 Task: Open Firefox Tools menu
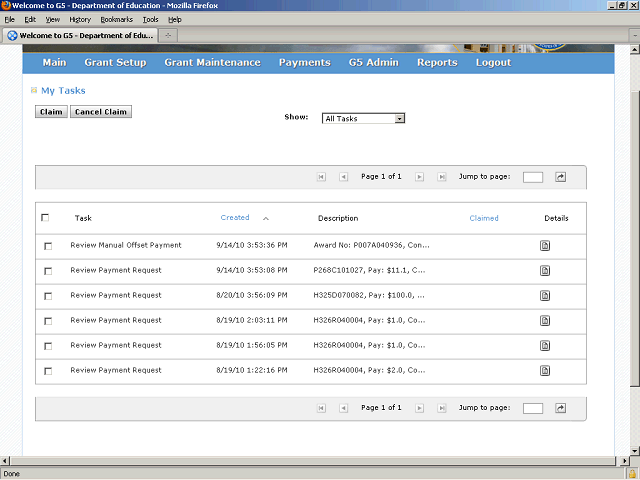[x=150, y=19]
